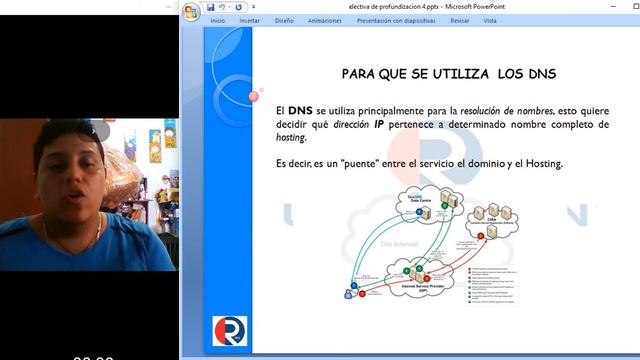Open the round Office button menu
The height and width of the screenshot is (360, 640).
coord(191,11)
